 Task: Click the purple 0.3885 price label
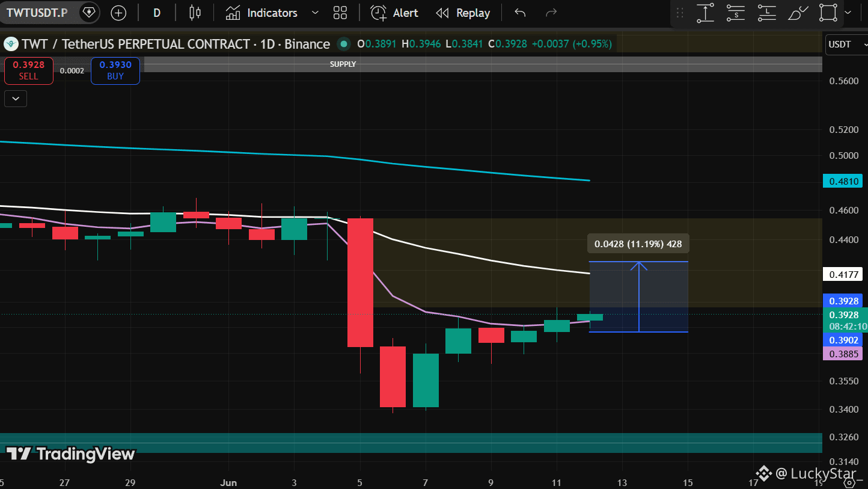coord(842,354)
